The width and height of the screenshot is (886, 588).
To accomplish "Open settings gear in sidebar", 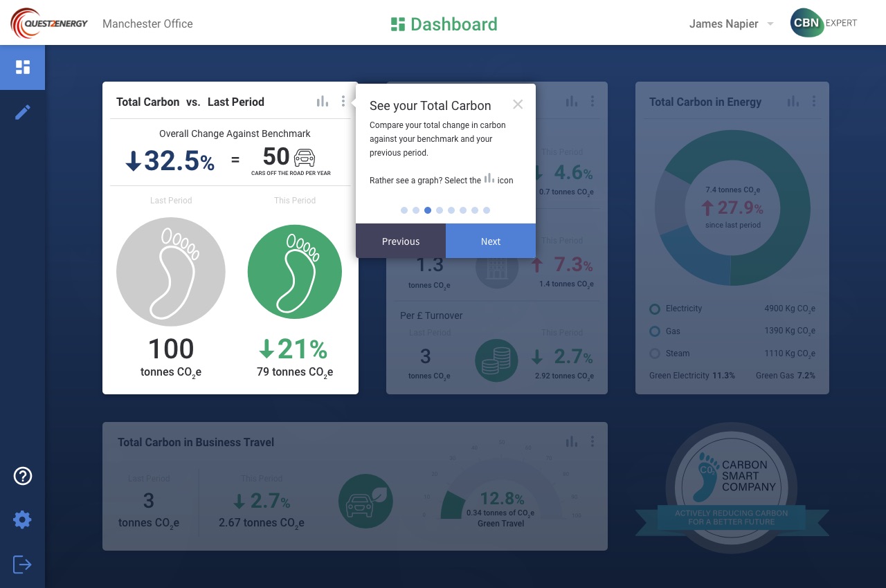I will click(x=23, y=520).
